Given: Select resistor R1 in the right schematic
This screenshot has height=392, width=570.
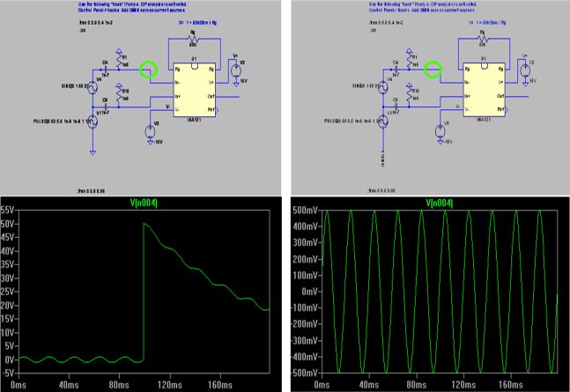Looking at the screenshot, I should click(409, 61).
